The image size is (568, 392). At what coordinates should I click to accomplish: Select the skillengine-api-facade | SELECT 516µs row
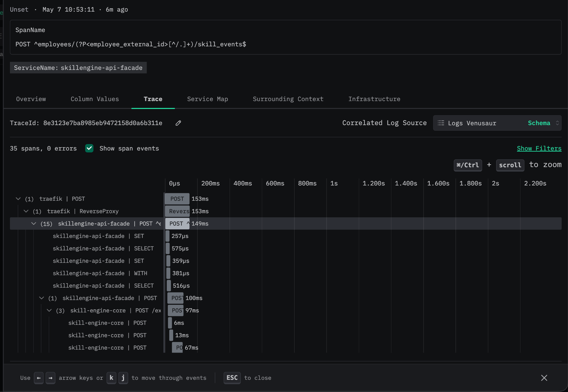pos(286,286)
